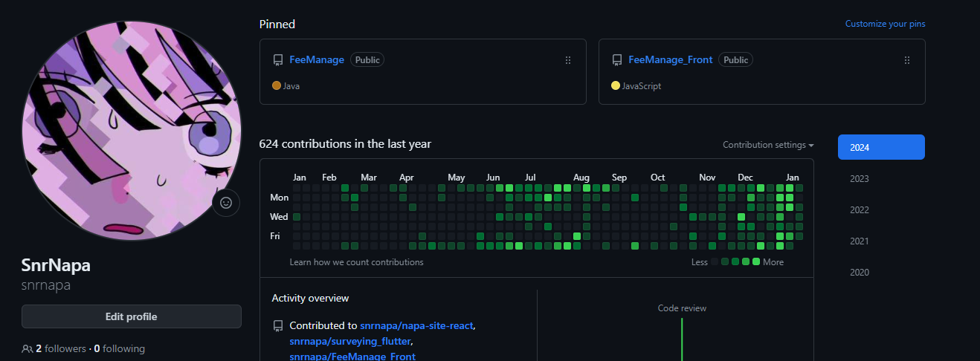The width and height of the screenshot is (980, 361).
Task: Click the repository icon beside FeeManage_Front
Action: (617, 60)
